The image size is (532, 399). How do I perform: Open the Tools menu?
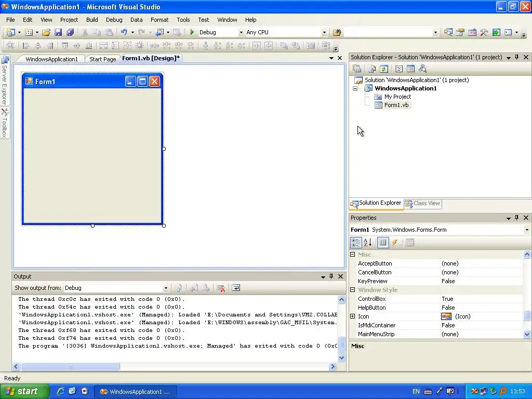click(183, 20)
